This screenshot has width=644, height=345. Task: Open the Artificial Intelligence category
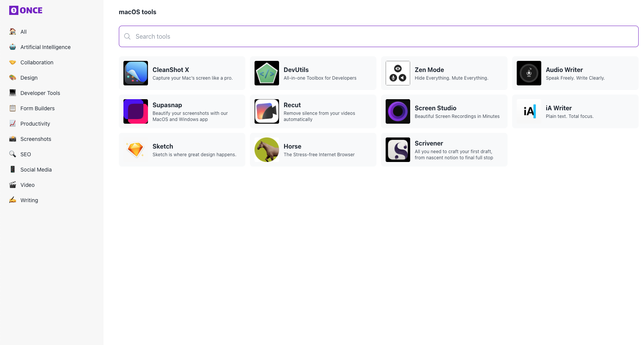click(x=46, y=47)
